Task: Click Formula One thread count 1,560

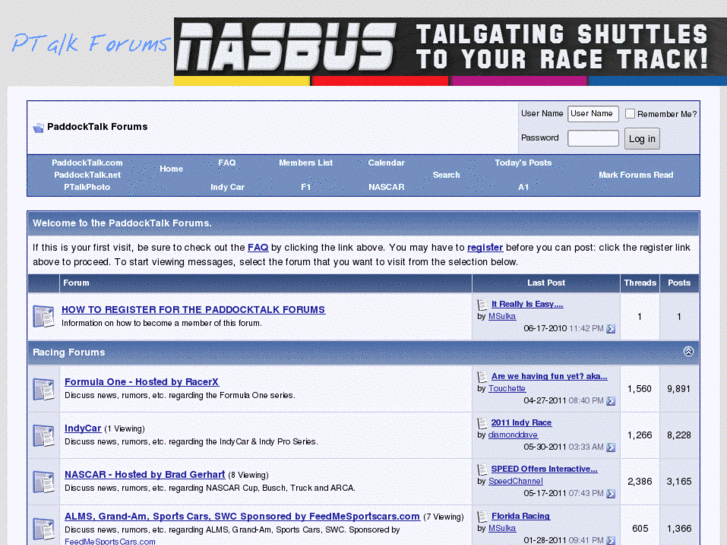Action: click(x=639, y=389)
